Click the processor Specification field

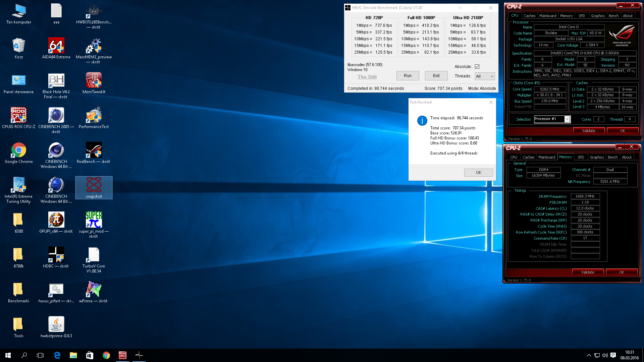click(585, 53)
